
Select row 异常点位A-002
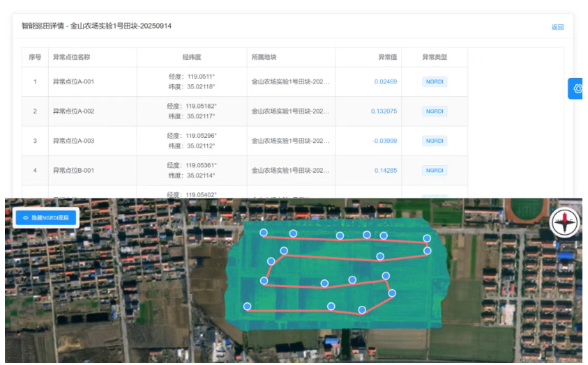tap(73, 111)
